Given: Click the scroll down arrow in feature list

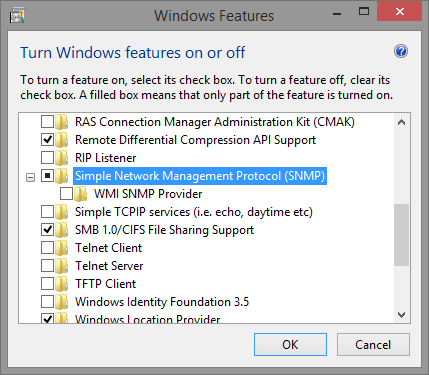Looking at the screenshot, I should [x=401, y=314].
